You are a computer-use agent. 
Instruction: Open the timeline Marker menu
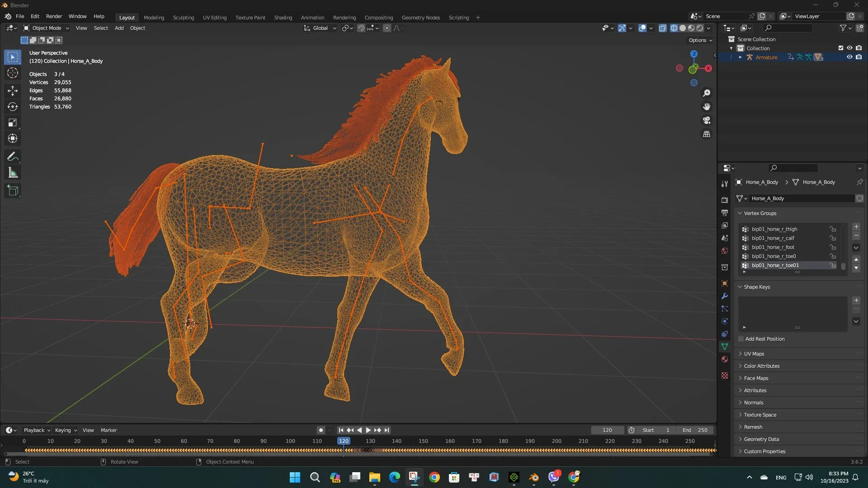tap(108, 430)
